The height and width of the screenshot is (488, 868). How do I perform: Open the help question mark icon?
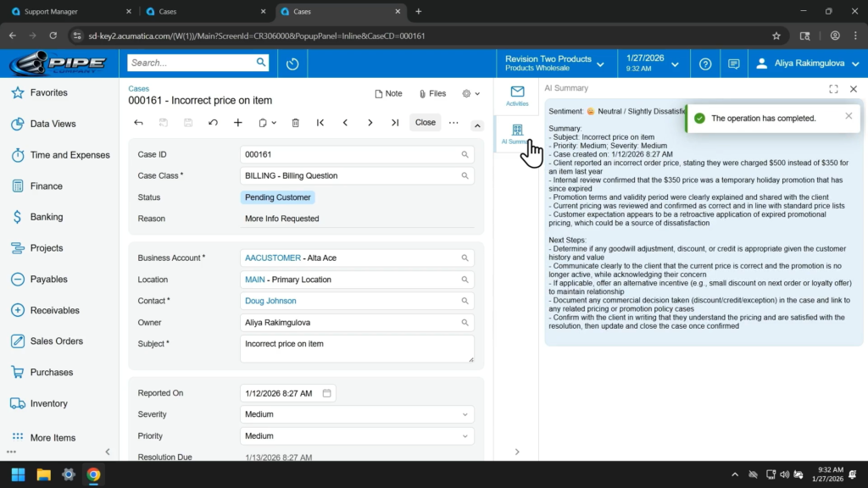click(x=705, y=64)
